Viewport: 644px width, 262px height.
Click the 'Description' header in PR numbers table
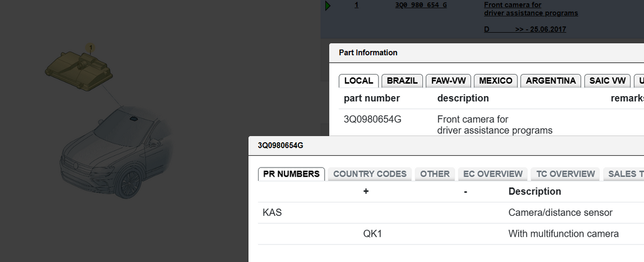click(535, 192)
